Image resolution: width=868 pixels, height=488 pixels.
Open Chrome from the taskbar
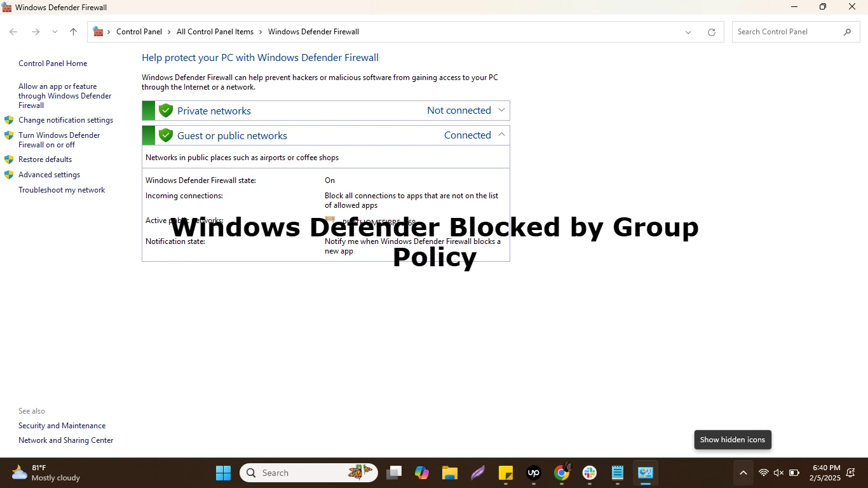[561, 473]
